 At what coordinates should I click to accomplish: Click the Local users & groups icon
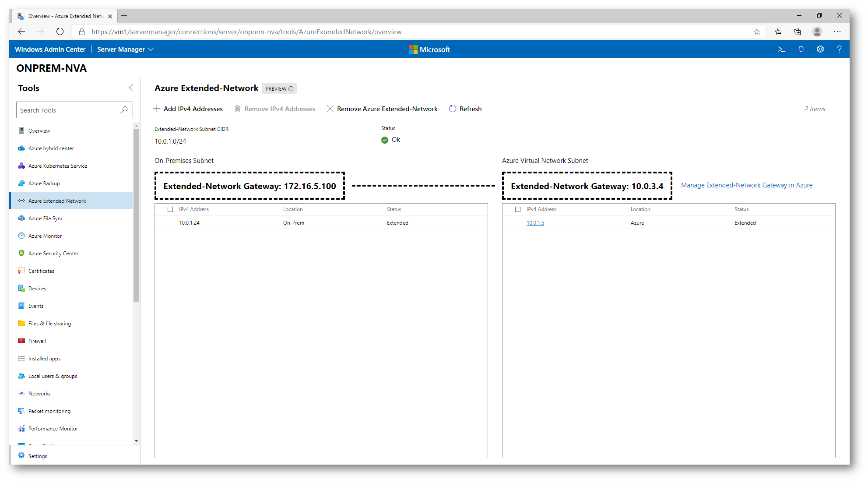coord(21,376)
